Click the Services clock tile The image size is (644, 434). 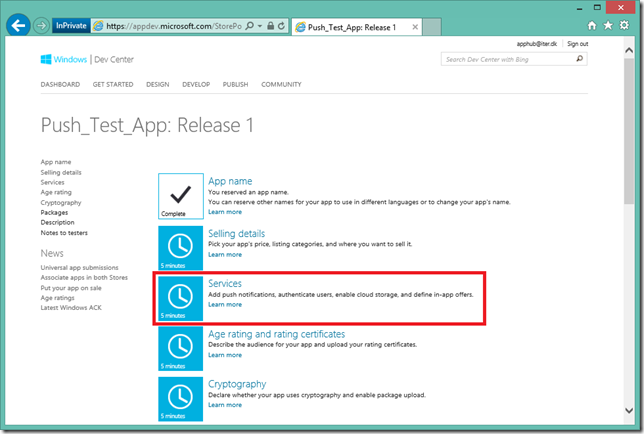point(181,298)
